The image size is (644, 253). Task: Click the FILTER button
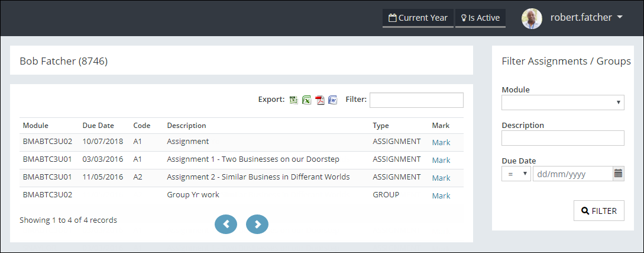[599, 210]
